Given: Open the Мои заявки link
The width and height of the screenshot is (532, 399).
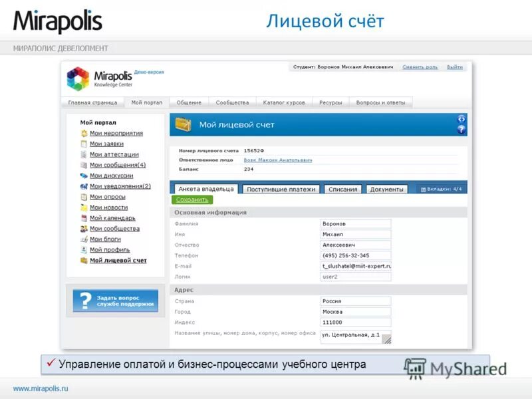Looking at the screenshot, I should (x=106, y=144).
